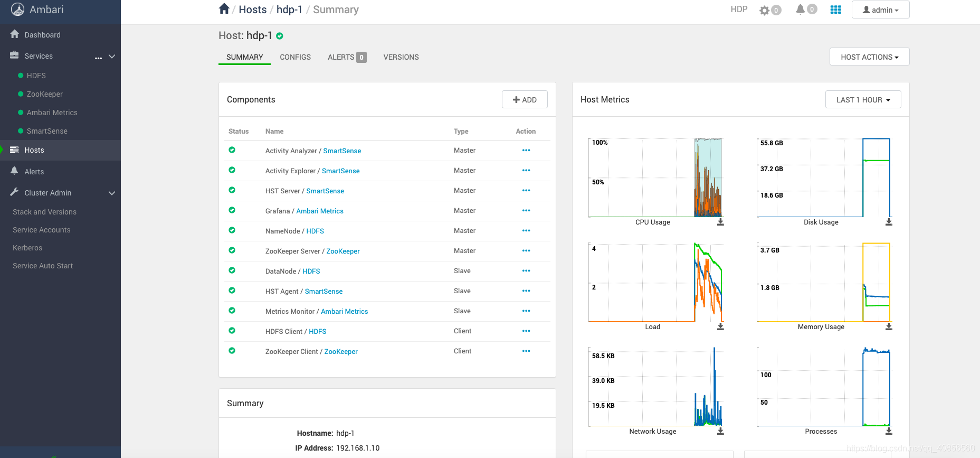Click the Ambari logo icon
Screen dimensions: 980x458
click(17, 10)
